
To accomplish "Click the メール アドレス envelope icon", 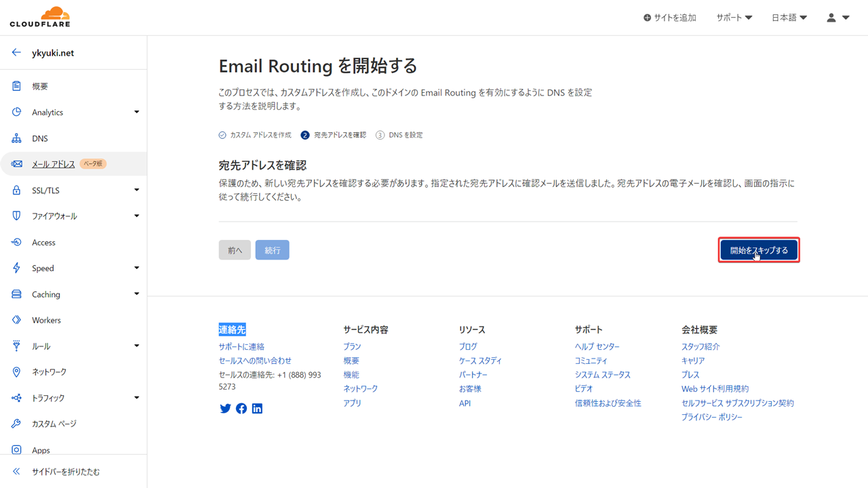I will pyautogui.click(x=16, y=164).
